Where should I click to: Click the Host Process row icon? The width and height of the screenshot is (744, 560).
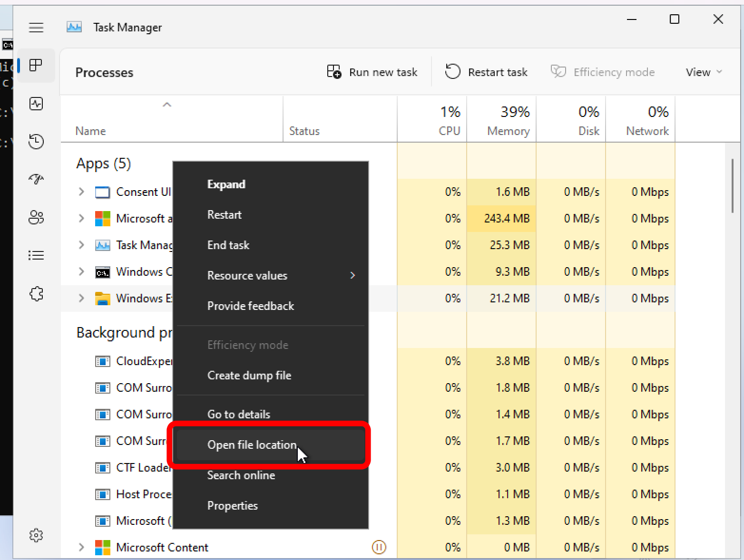point(102,494)
